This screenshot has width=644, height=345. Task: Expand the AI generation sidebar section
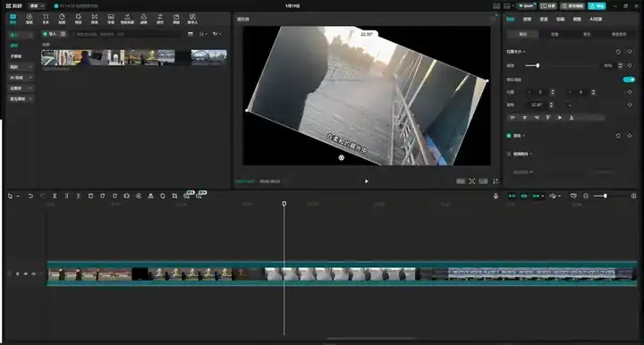(x=21, y=78)
